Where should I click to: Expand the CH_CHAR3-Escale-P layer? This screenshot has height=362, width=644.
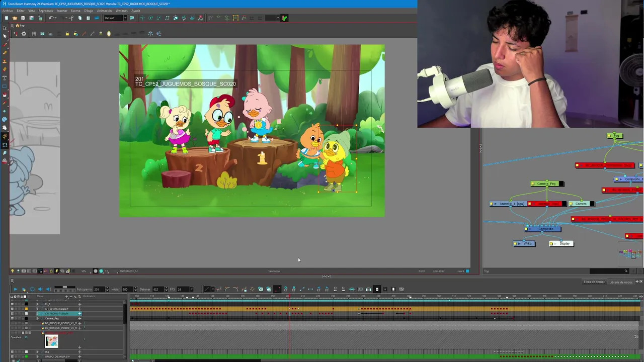click(x=37, y=309)
